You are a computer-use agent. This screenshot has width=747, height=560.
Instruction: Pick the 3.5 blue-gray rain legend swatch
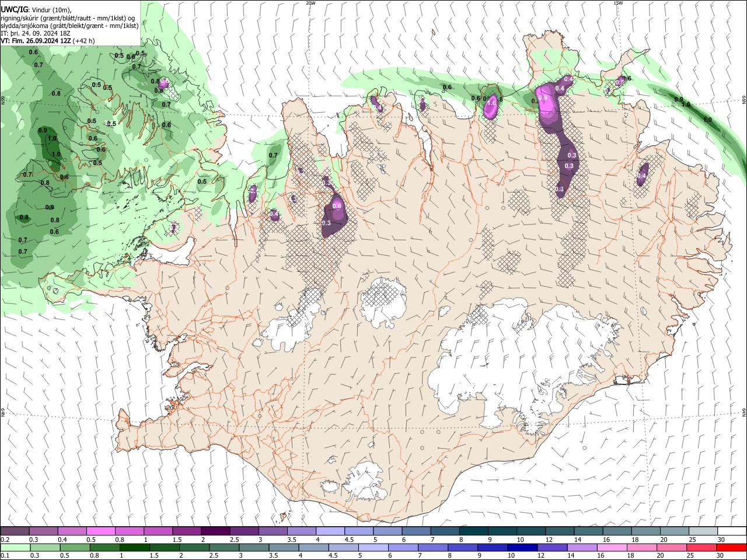(x=283, y=548)
